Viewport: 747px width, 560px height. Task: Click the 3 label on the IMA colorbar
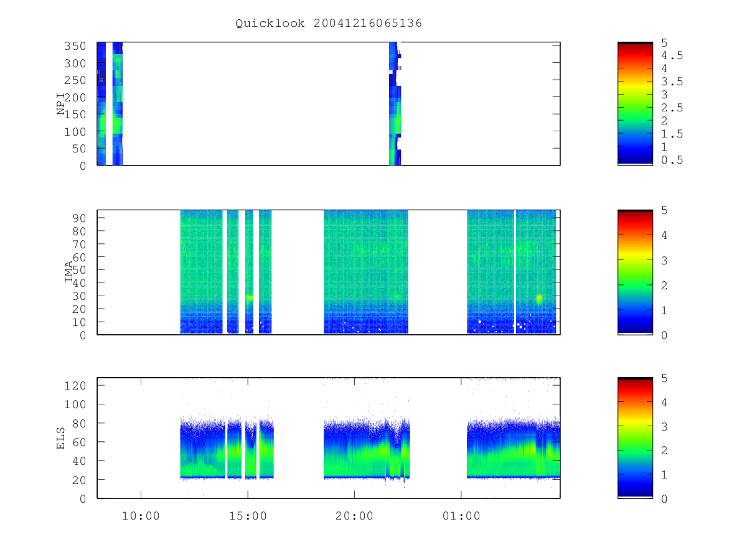pos(665,260)
